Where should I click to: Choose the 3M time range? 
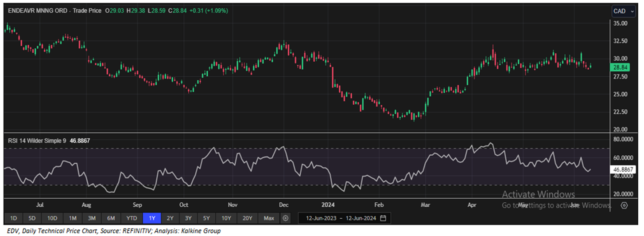[x=92, y=218]
